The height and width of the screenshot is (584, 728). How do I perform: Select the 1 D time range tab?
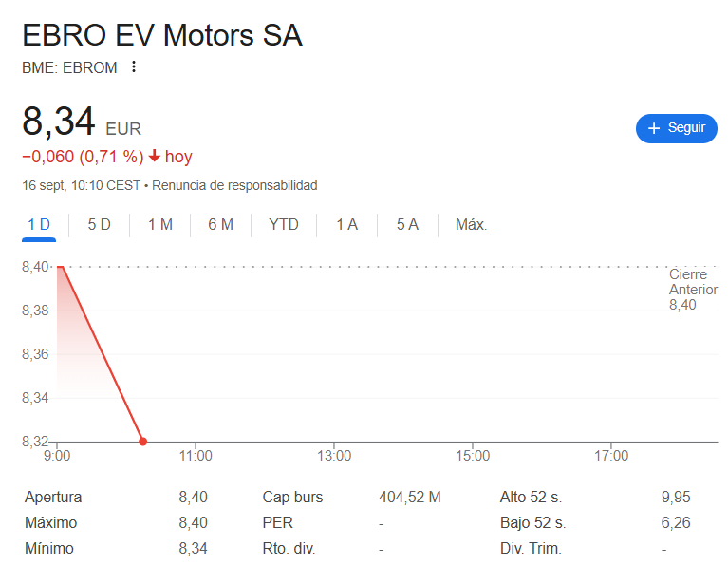click(39, 225)
